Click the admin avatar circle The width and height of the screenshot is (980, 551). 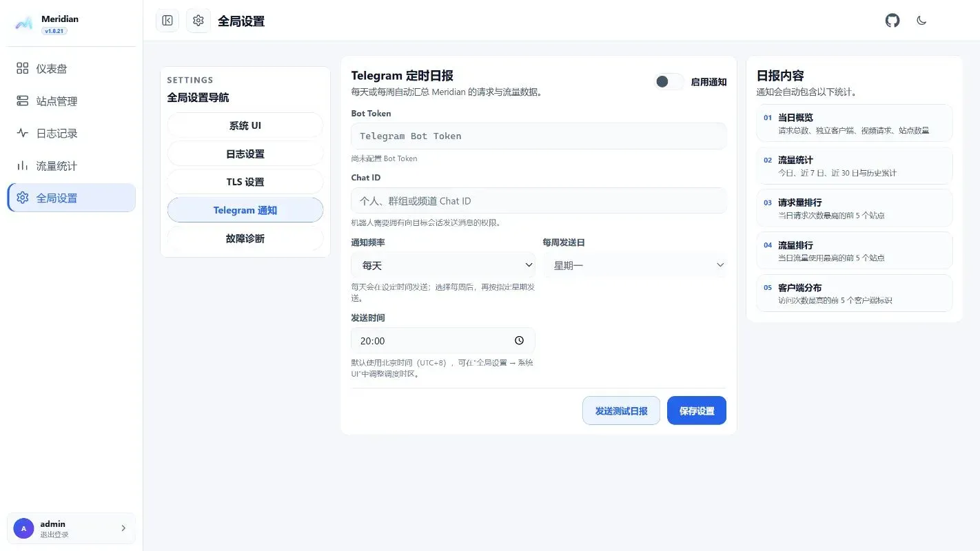click(x=23, y=529)
